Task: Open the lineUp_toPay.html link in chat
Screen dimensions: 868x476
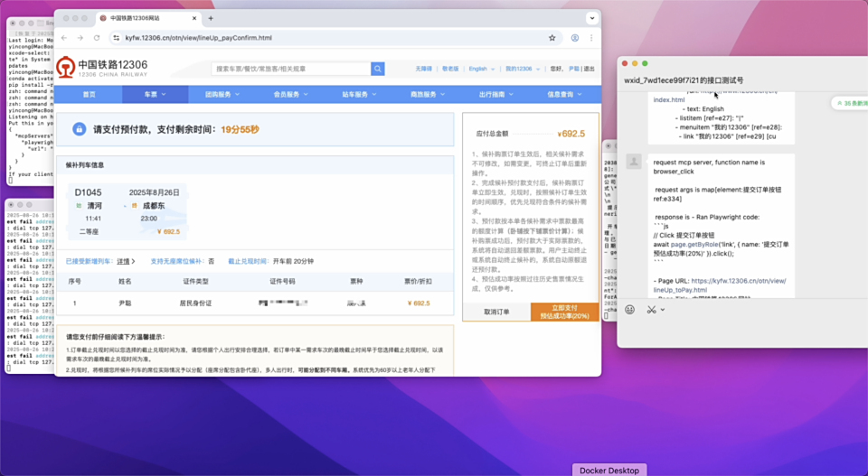Action: tap(719, 285)
